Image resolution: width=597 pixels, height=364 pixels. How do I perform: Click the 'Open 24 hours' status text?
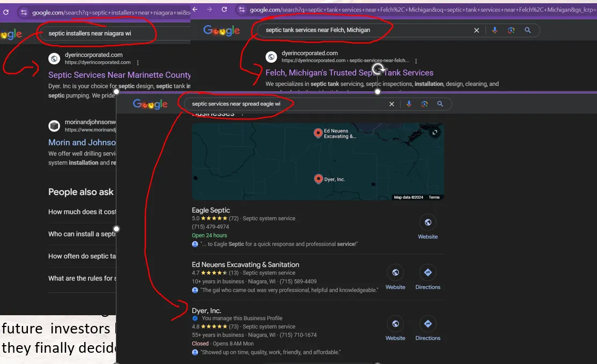tap(209, 235)
